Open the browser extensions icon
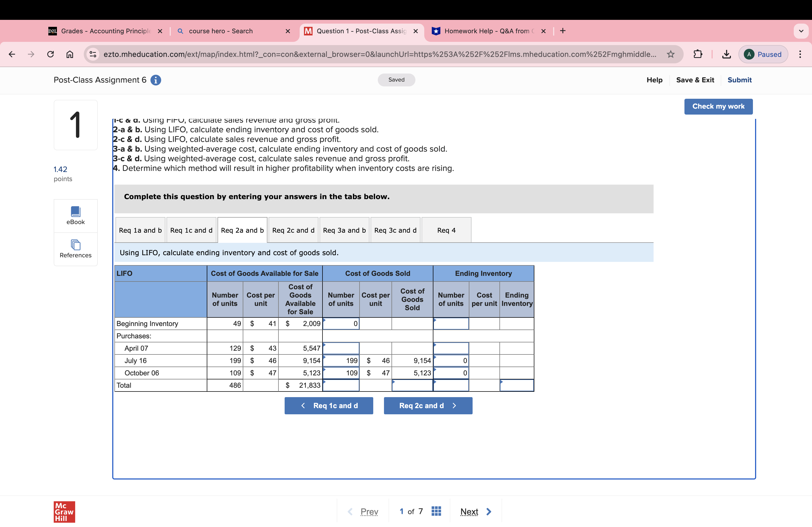812x527 pixels. click(698, 54)
